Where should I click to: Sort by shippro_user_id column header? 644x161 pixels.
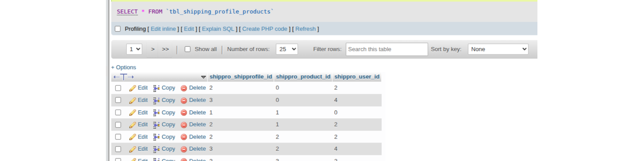pos(357,77)
